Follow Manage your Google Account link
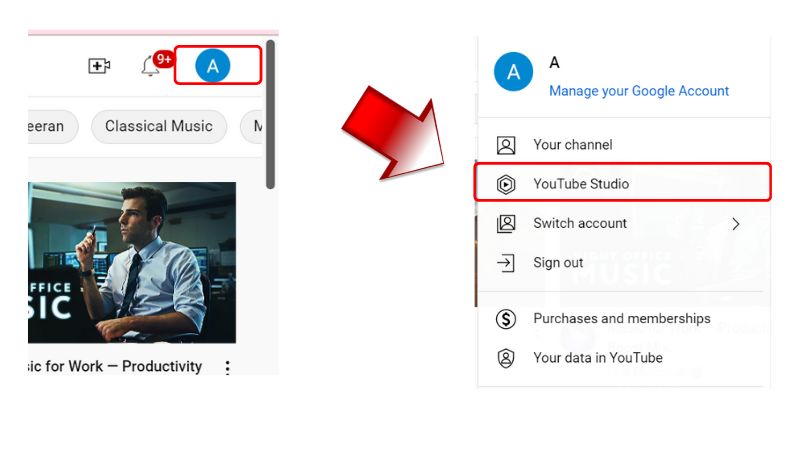This screenshot has width=800, height=450. tap(639, 91)
